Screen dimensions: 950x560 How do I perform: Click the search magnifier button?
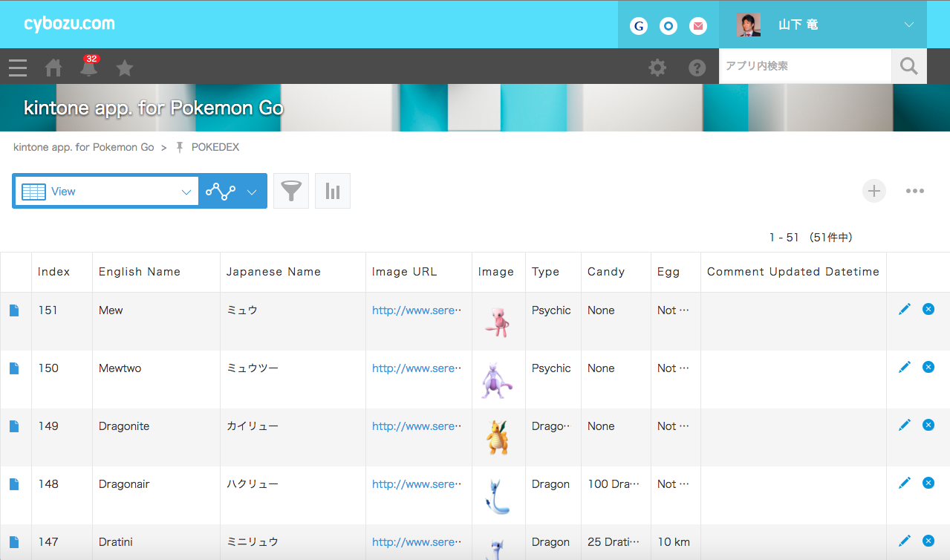click(x=909, y=66)
